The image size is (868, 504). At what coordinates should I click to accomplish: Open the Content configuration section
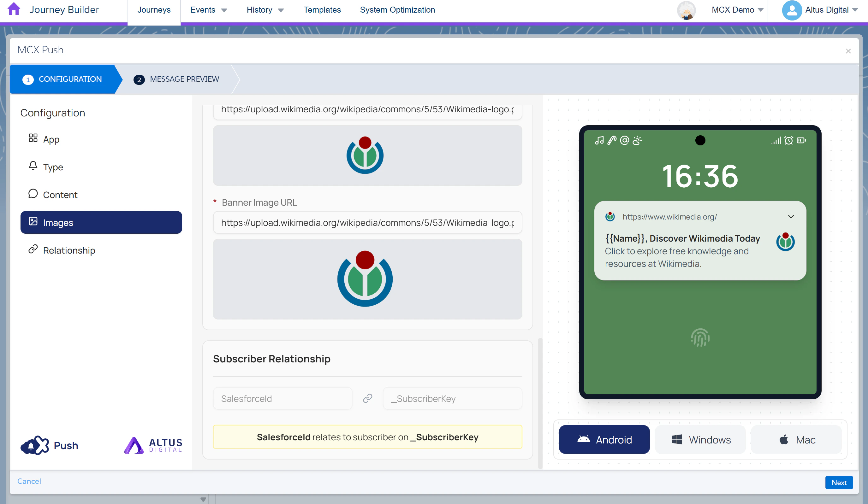click(x=101, y=195)
